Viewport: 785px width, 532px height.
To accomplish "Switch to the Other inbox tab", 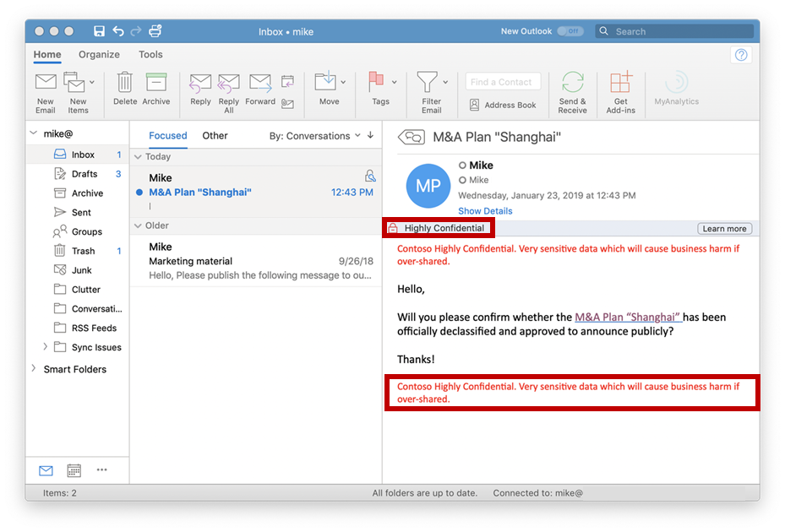I will [x=215, y=136].
